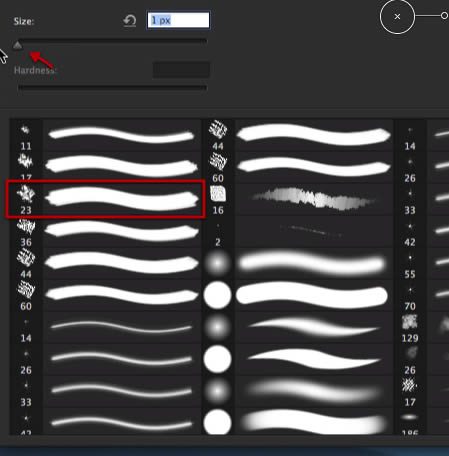Select the 60 brush preset above the thin 14 brush
The height and width of the screenshot is (456, 449).
click(105, 295)
